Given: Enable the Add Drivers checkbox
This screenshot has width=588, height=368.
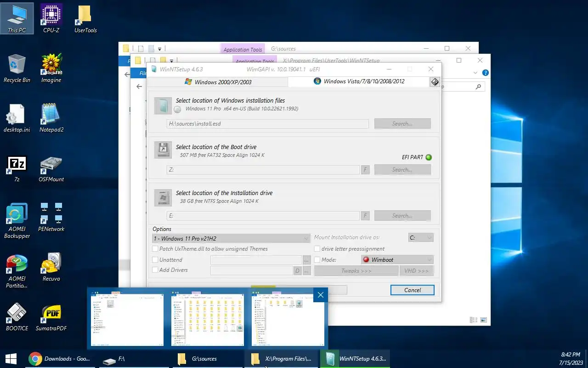Looking at the screenshot, I should coord(155,270).
